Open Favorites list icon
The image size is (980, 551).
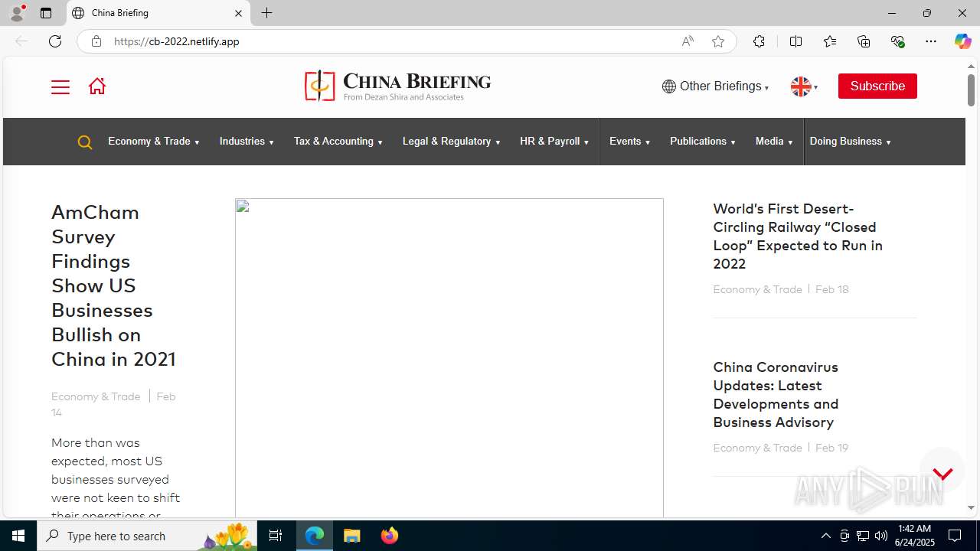(x=830, y=41)
